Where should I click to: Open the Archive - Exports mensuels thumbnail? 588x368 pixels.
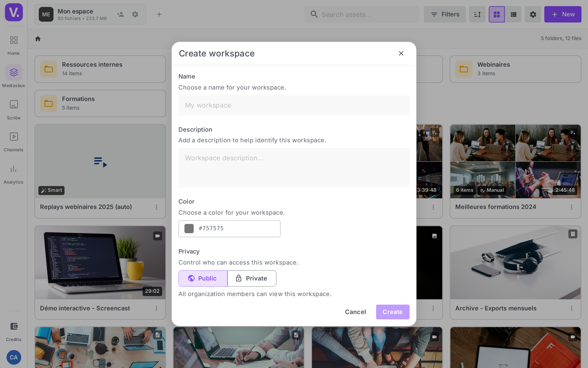click(515, 263)
